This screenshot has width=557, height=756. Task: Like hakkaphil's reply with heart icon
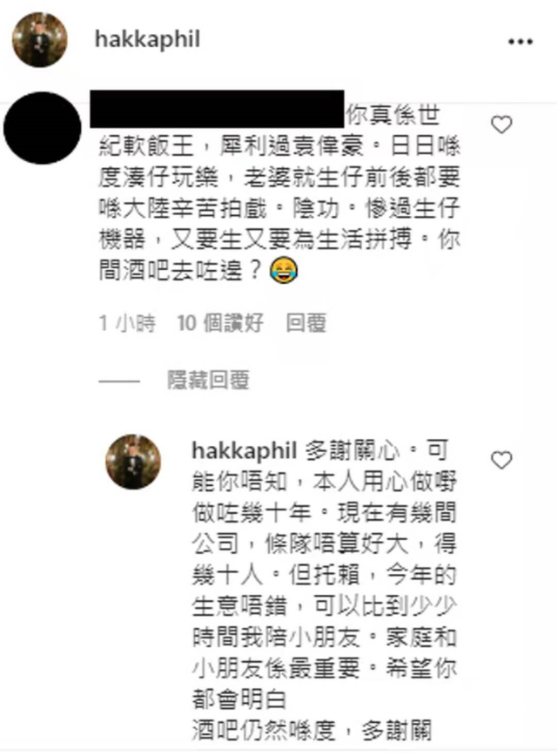point(501,460)
